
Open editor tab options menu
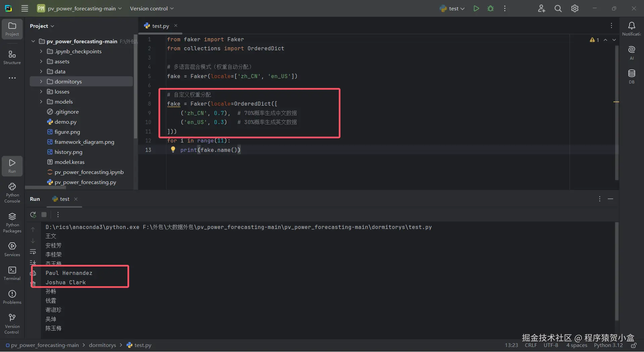pos(611,25)
